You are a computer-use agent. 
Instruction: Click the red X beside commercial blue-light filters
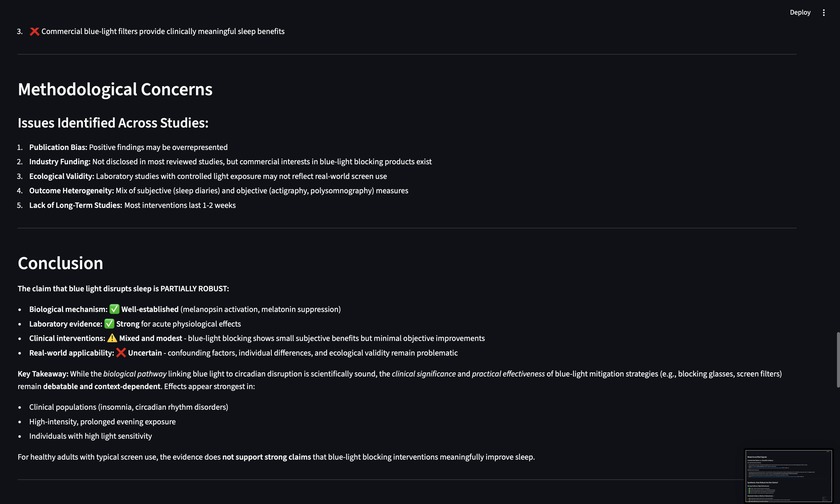34,31
